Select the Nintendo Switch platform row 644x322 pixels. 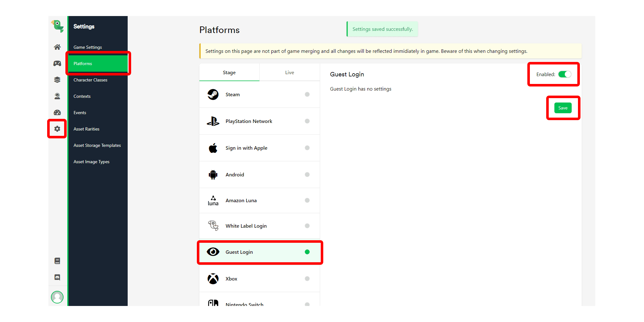pos(259,299)
